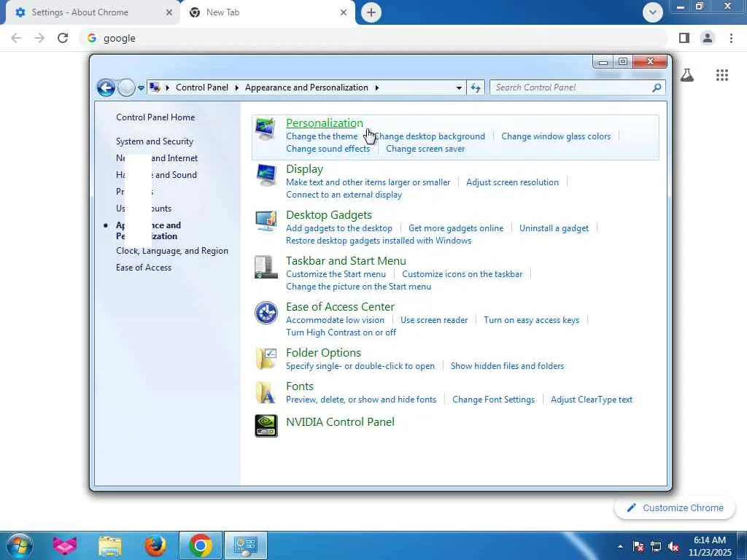Open the Fonts folder icon
Image resolution: width=747 pixels, height=560 pixels.
tap(266, 393)
